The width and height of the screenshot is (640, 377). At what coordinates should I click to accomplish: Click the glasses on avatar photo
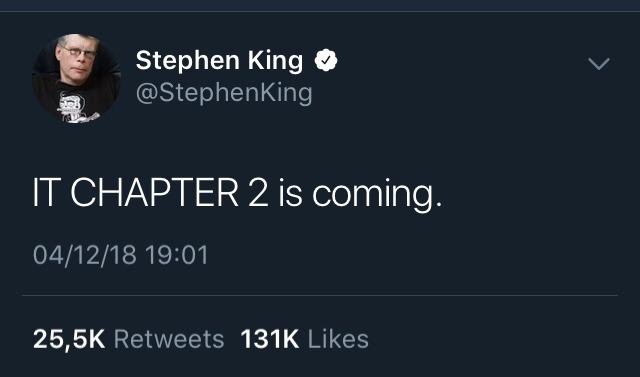(79, 52)
